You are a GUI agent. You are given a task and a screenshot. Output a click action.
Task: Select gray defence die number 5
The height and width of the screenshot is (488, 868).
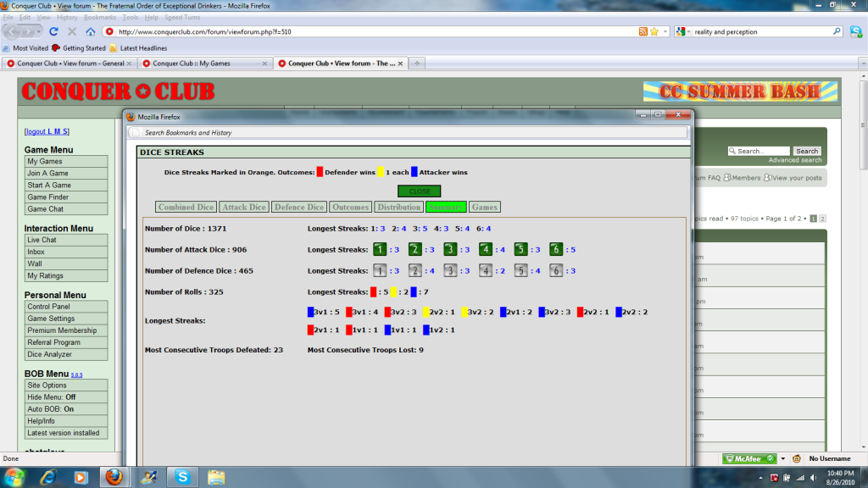point(521,270)
